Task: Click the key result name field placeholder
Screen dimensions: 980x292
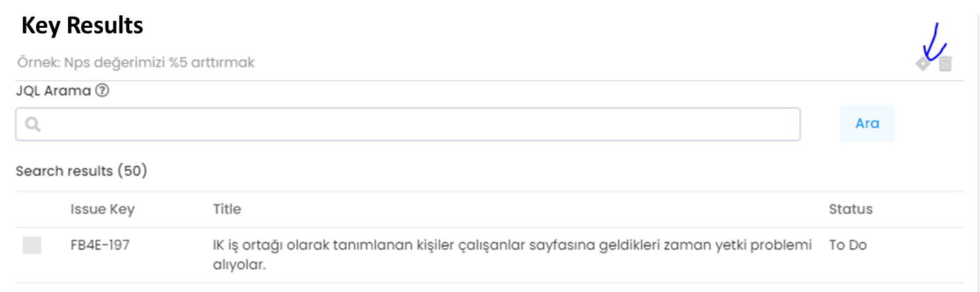Action: (136, 63)
